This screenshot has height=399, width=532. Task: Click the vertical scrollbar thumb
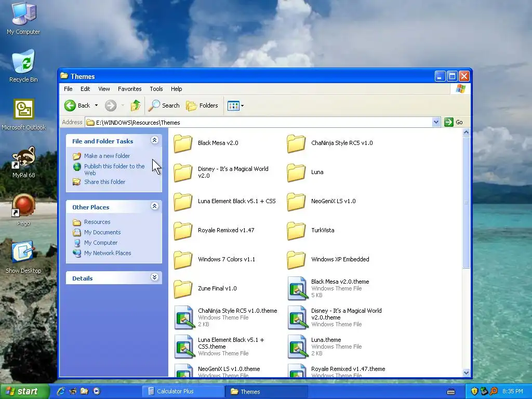tap(466, 202)
